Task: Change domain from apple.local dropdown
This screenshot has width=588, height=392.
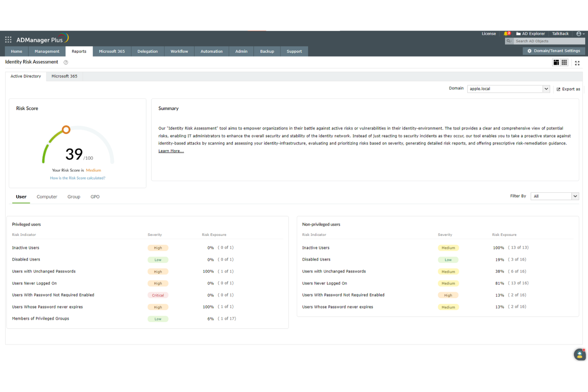Action: pos(546,89)
